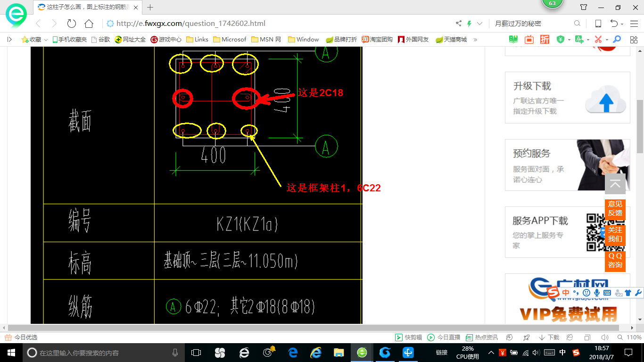Screen dimensions: 644x362
Task: Open the 天猫商城 bookmark
Action: click(x=451, y=40)
